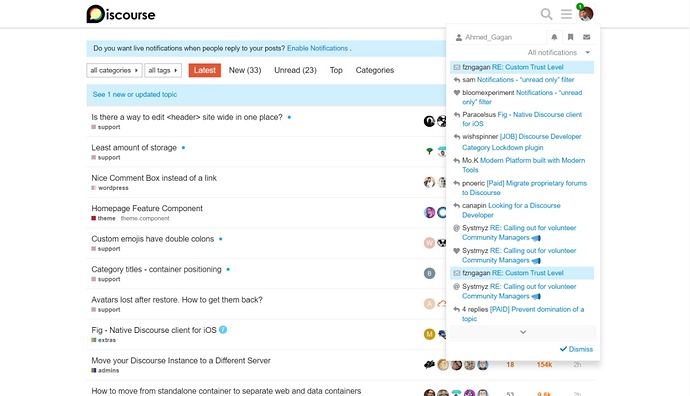690x396 pixels.
Task: Click the admins category label
Action: pos(105,370)
